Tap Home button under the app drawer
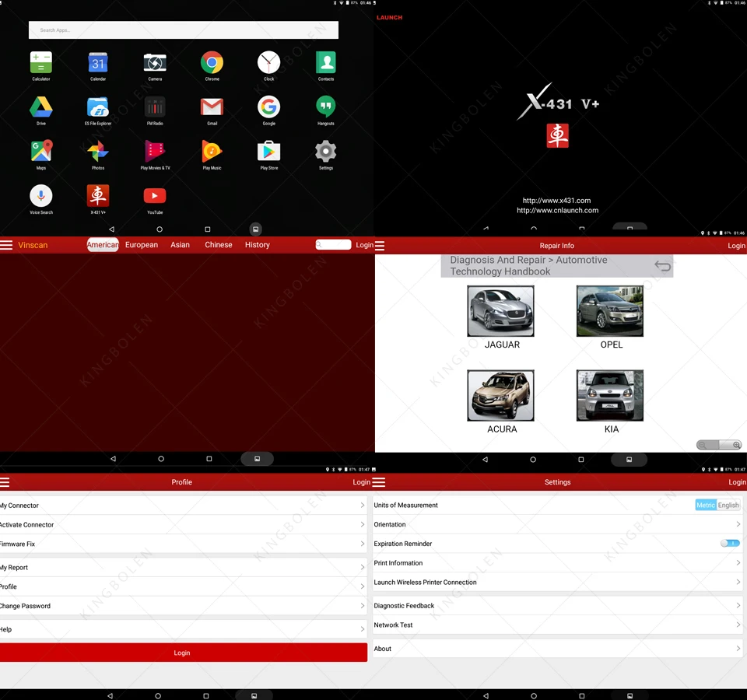747x700 pixels. (160, 229)
